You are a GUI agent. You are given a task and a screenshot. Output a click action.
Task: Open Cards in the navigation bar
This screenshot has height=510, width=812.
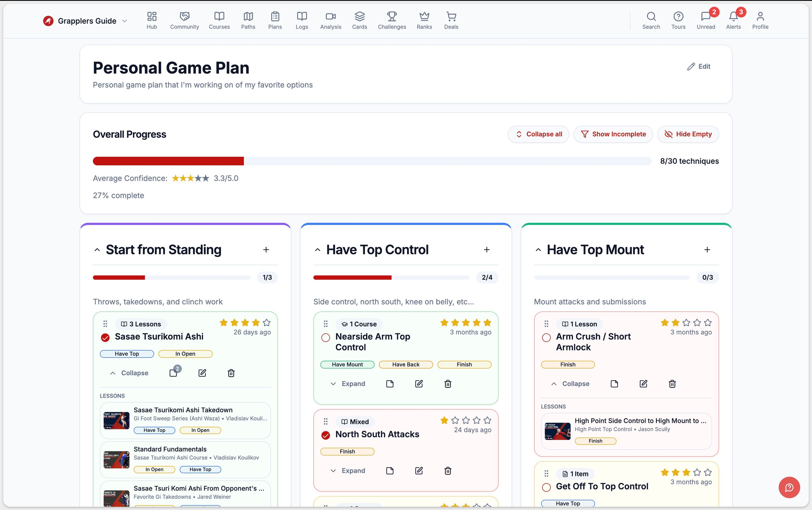[x=359, y=21]
